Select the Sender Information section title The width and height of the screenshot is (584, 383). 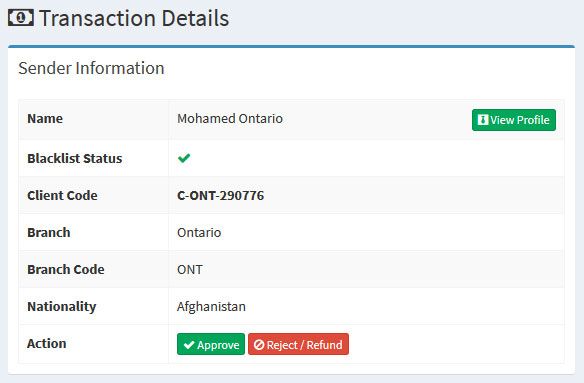click(91, 68)
